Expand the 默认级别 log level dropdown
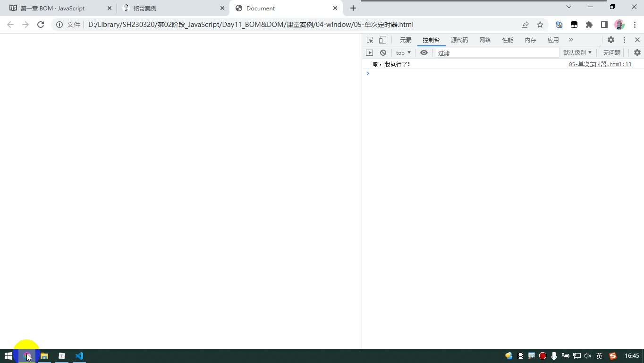Image resolution: width=644 pixels, height=363 pixels. [577, 53]
